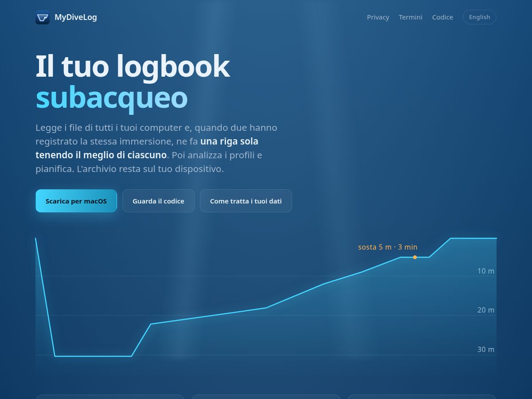Click the MyDiveLog logo icon
The image size is (532, 399).
pos(43,17)
